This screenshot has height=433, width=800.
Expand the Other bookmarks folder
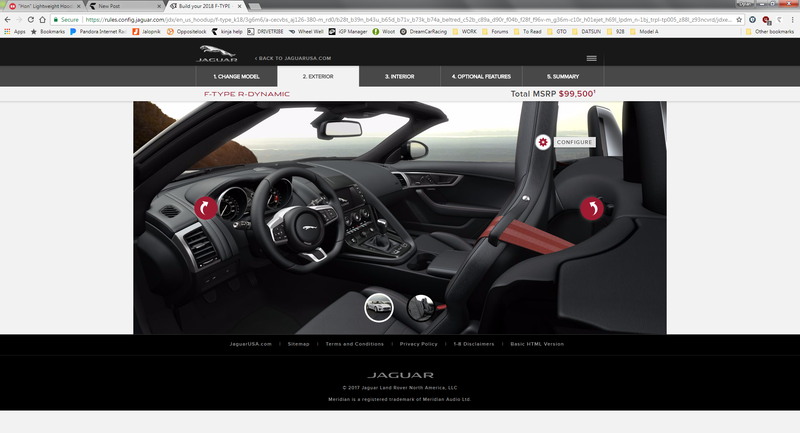770,32
